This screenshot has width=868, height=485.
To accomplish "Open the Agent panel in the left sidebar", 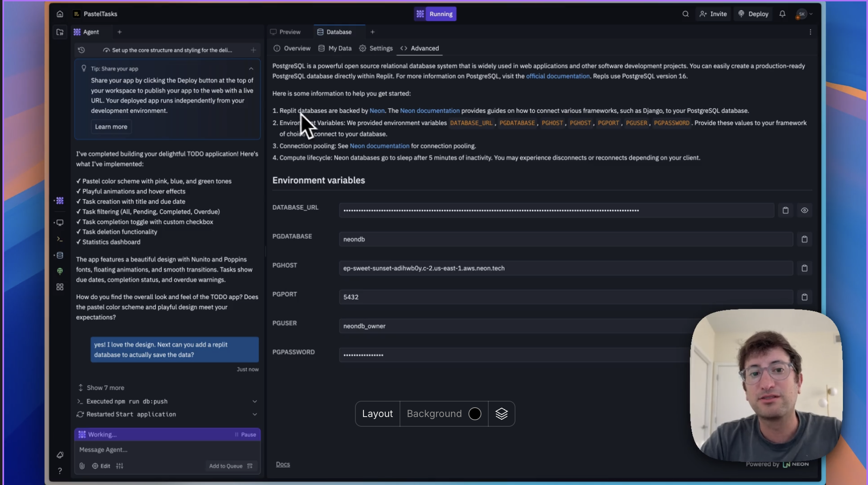I will [60, 200].
